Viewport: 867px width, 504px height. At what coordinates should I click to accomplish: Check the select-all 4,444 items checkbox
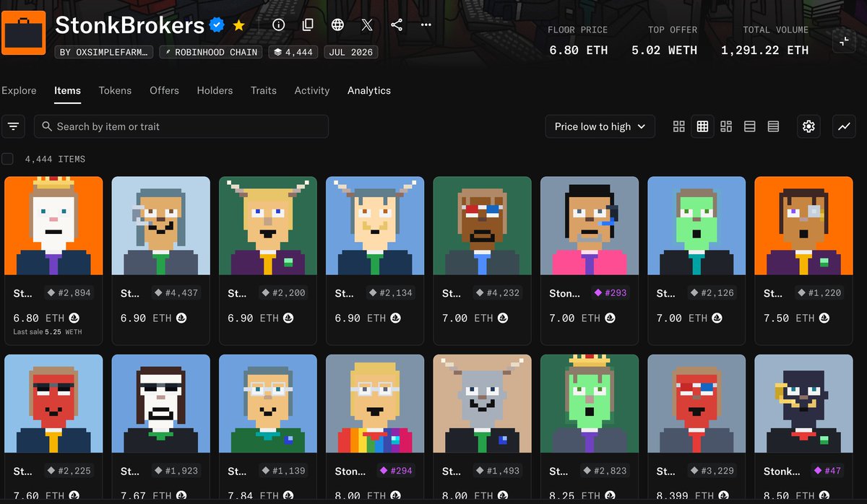[x=7, y=159]
